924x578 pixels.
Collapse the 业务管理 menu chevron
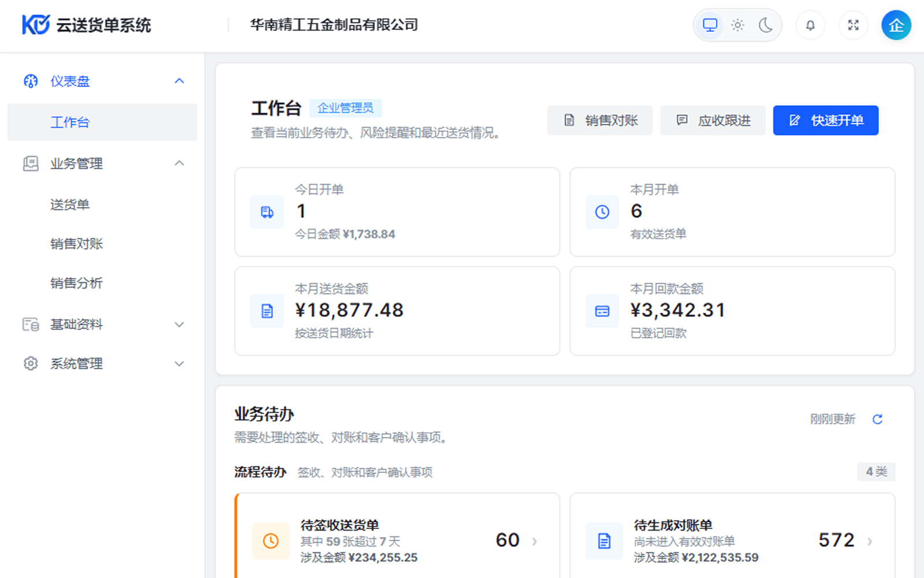coord(180,164)
